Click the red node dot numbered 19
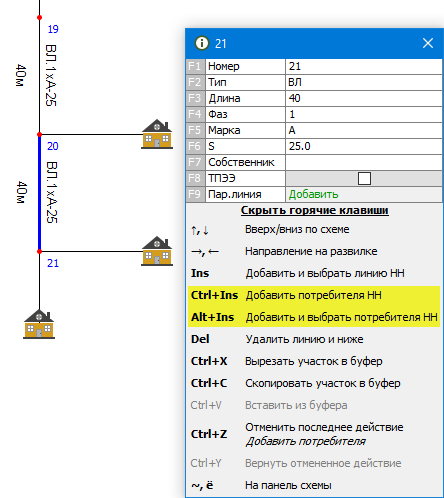Image resolution: width=444 pixels, height=498 pixels. click(39, 17)
